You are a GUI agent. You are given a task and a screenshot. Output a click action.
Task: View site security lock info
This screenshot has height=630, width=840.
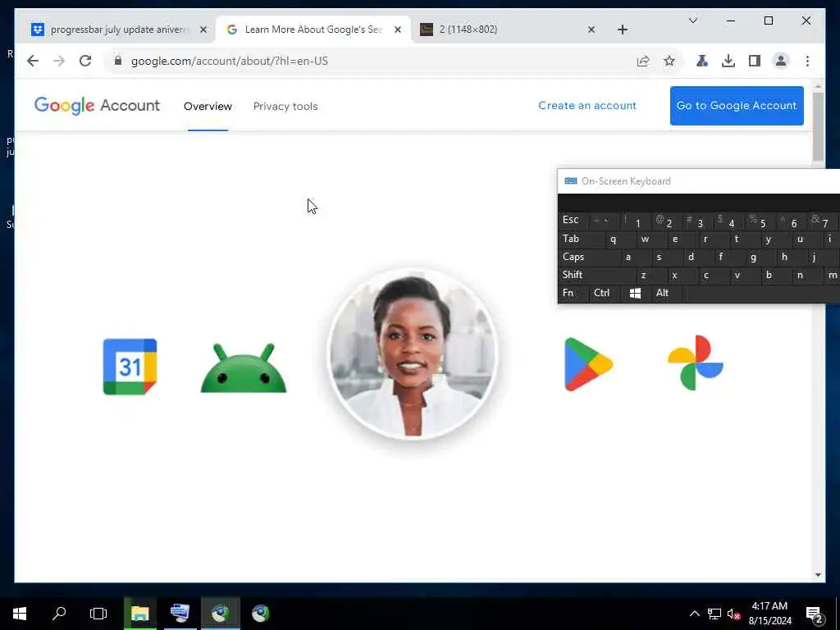[118, 61]
